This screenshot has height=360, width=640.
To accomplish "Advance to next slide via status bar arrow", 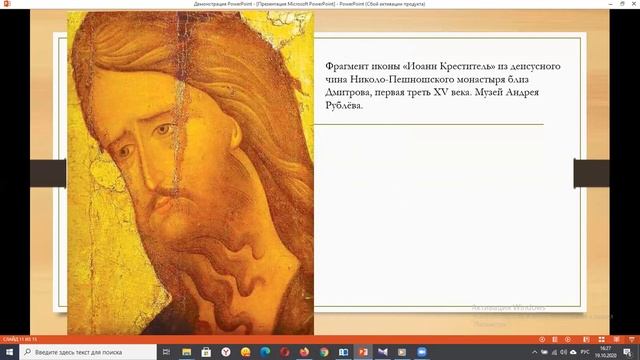I will click(x=568, y=339).
